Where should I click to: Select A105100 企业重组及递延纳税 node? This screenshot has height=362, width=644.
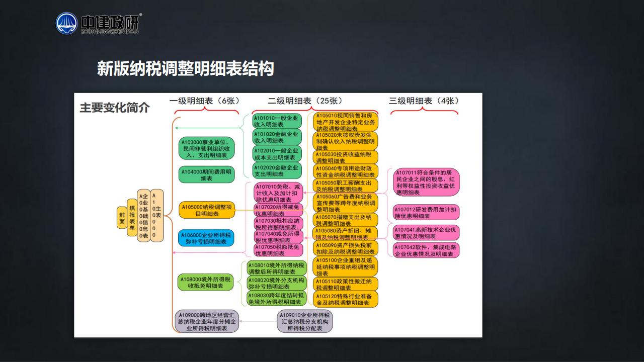(x=346, y=266)
